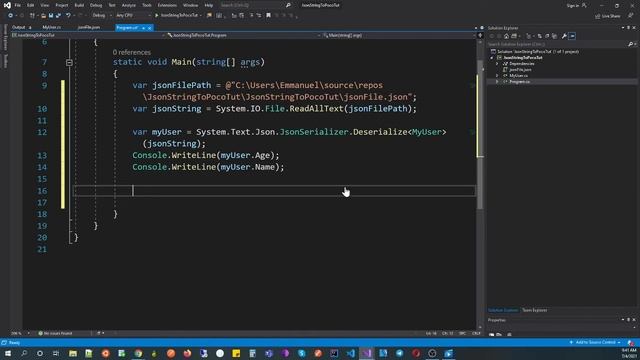Open the File menu
The image size is (640, 360).
point(18,5)
